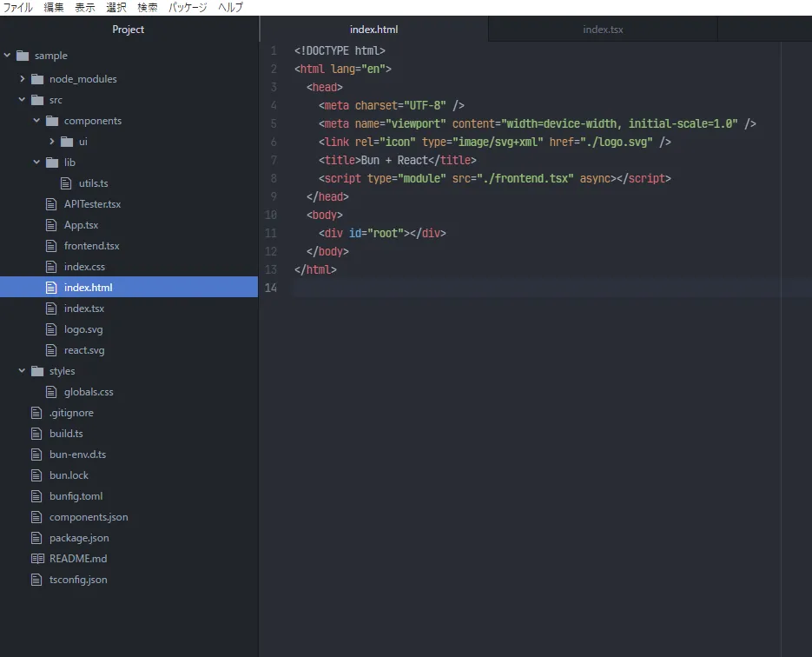Click the lang="en" attribute
Viewport: 812px width, 657px height.
359,69
